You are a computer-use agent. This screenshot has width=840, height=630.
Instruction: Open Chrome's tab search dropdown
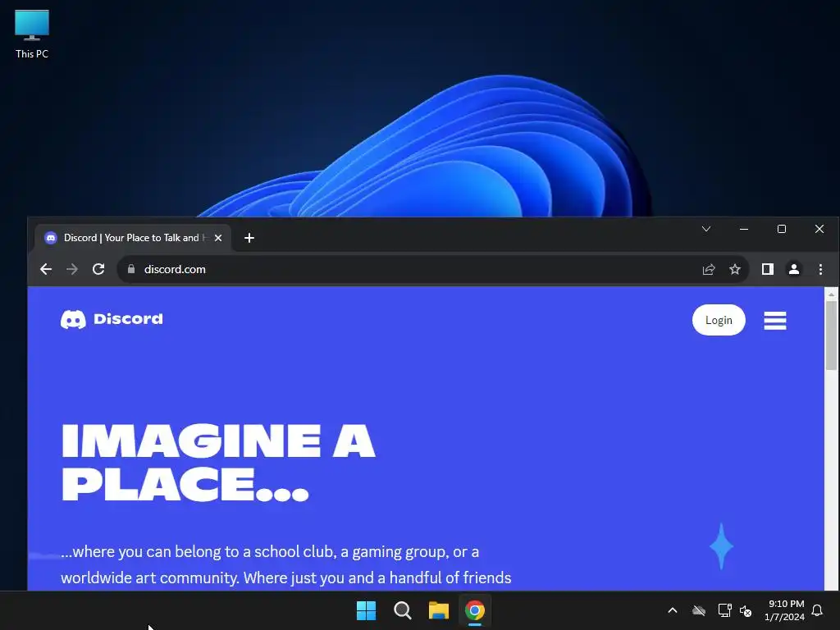tap(706, 230)
